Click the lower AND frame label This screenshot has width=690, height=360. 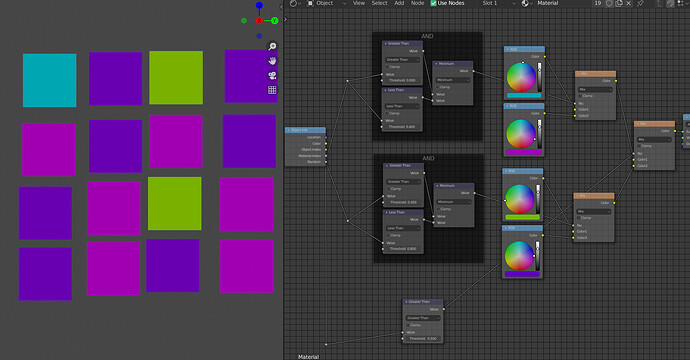(x=428, y=158)
